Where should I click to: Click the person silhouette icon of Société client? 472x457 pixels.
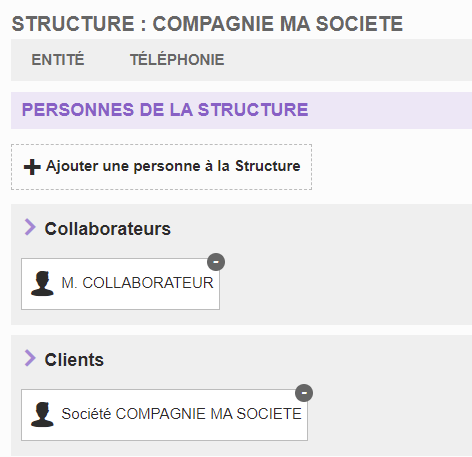coord(42,415)
